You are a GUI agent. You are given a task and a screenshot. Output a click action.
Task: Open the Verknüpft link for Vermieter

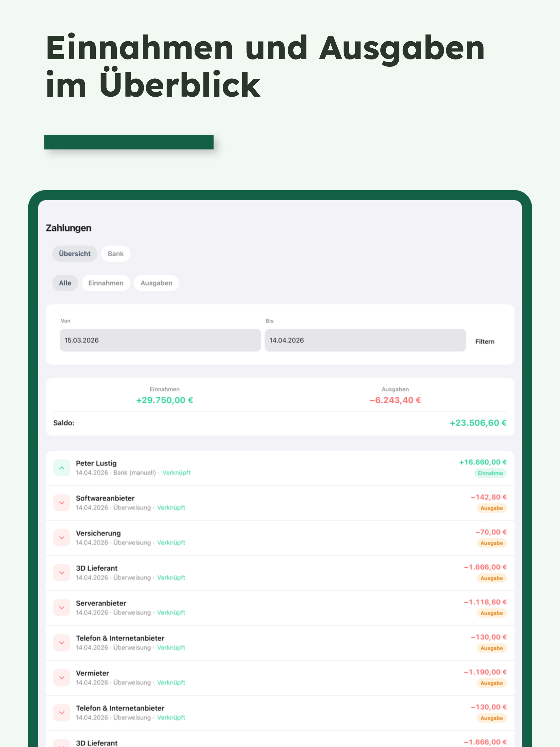click(x=171, y=682)
